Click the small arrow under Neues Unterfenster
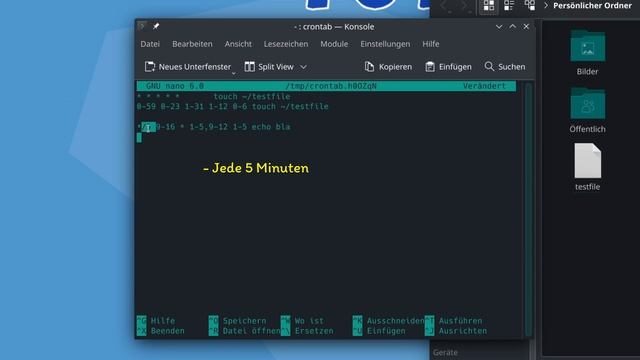 [x=234, y=73]
